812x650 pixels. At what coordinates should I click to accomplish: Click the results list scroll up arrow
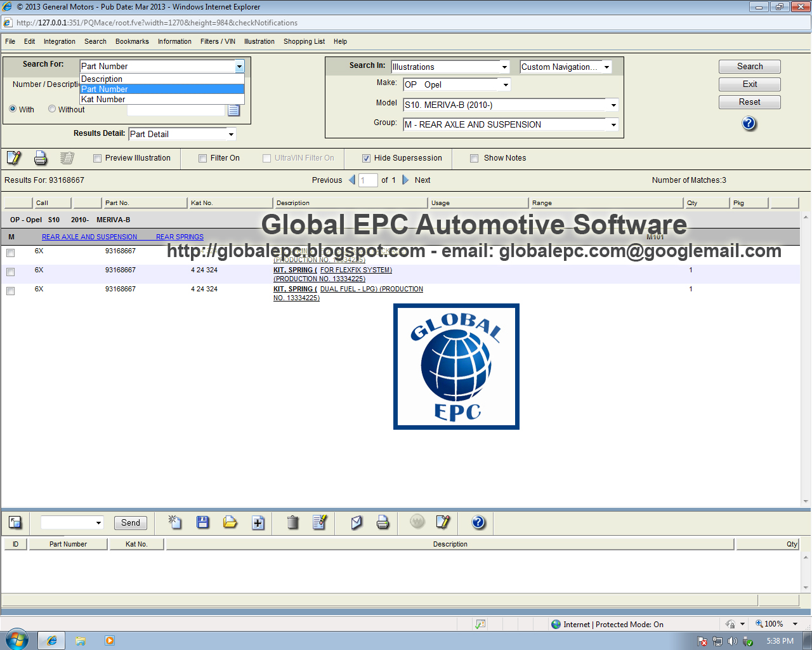click(x=806, y=217)
